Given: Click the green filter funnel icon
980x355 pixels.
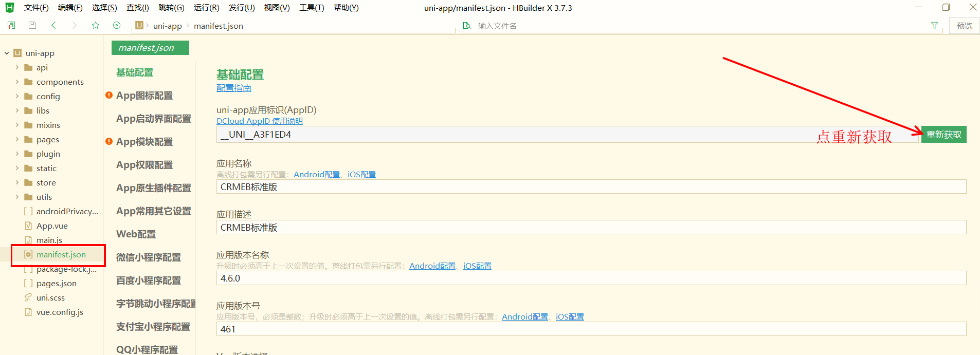Looking at the screenshot, I should coord(934,26).
